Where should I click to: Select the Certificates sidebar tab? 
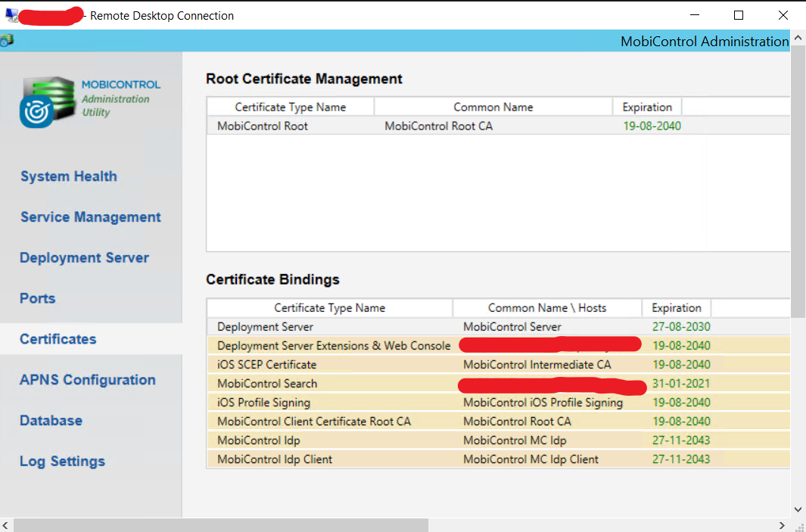[x=58, y=339]
